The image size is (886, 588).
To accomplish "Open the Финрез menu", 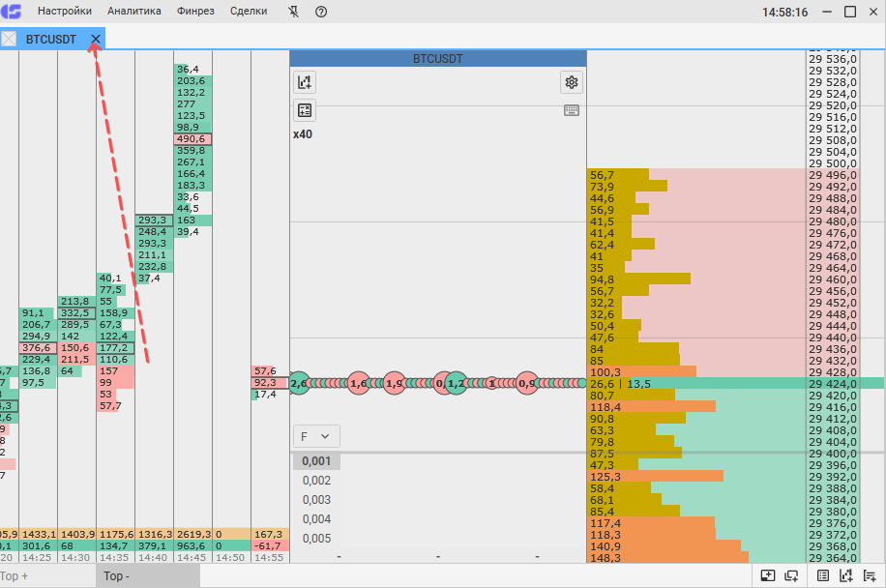I will click(x=195, y=12).
